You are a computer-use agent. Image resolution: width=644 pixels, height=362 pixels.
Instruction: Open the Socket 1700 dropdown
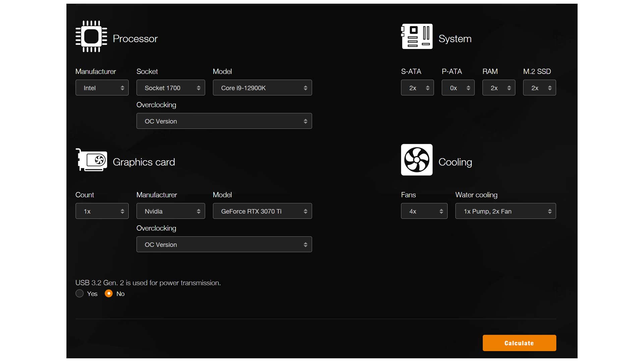[x=170, y=88]
